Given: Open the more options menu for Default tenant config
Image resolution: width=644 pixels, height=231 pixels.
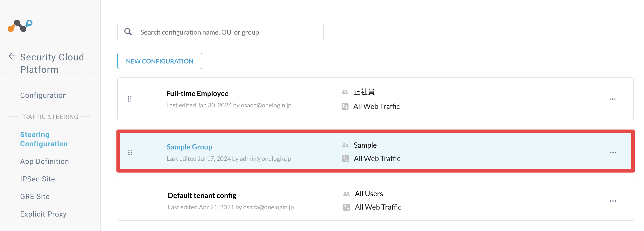Looking at the screenshot, I should click(613, 201).
